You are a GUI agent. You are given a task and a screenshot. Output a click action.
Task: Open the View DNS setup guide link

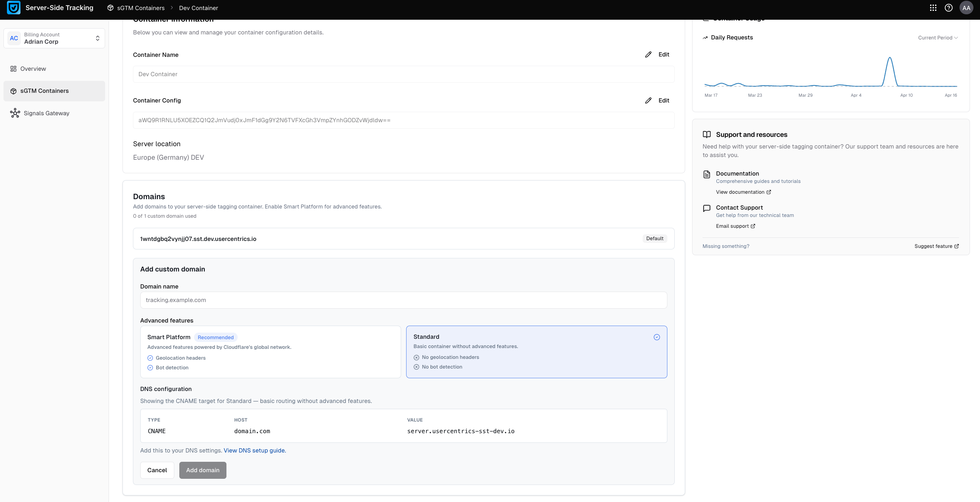point(254,451)
